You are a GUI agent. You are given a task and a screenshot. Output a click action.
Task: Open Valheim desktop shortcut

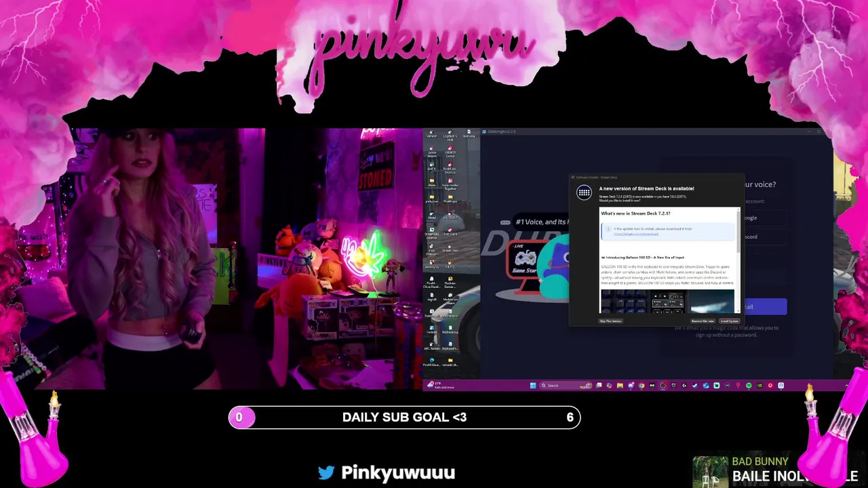point(431,134)
